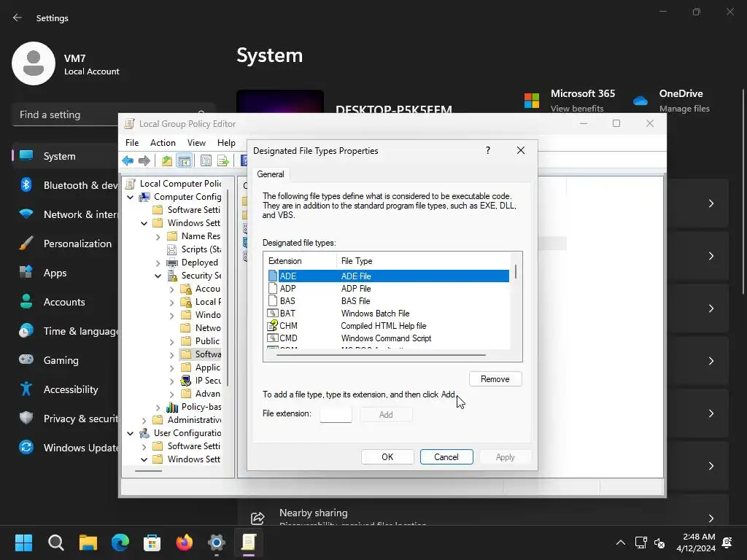Open Firefox from the taskbar
747x560 pixels.
tap(185, 542)
